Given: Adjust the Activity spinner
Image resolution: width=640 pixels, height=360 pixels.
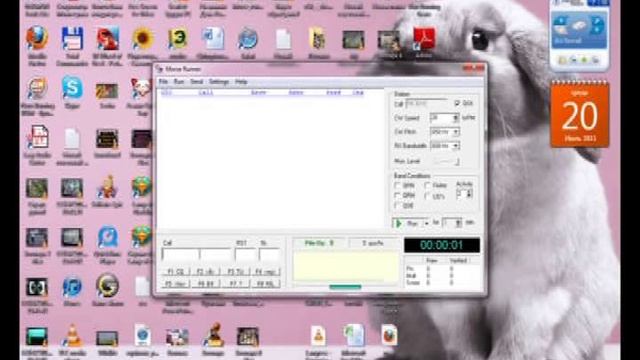Looking at the screenshot, I should 469,194.
